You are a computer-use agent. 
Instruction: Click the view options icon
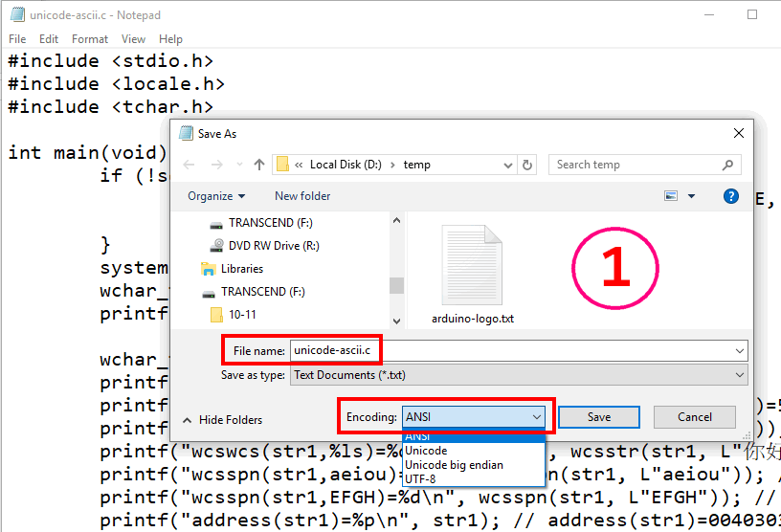pos(672,196)
